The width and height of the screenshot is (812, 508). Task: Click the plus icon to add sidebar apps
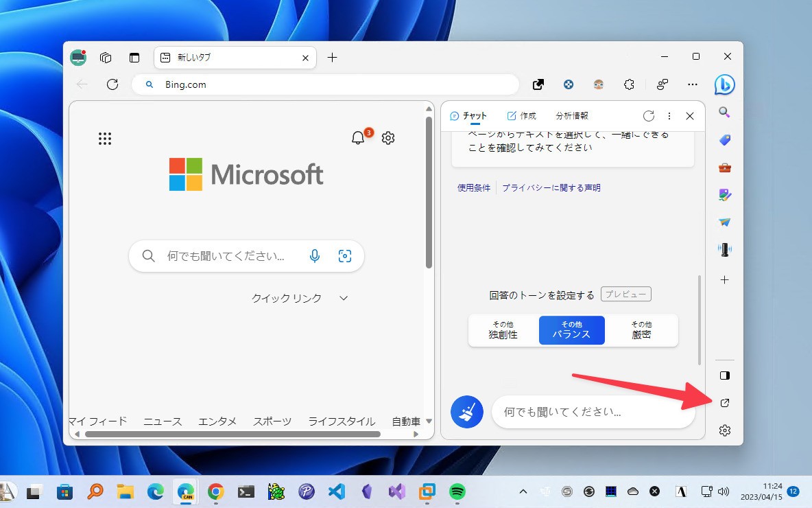(x=724, y=279)
